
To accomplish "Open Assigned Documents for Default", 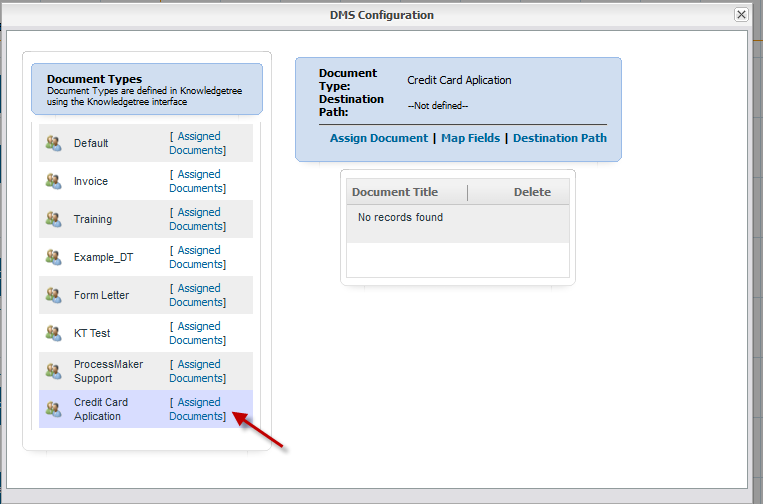I will (x=198, y=143).
